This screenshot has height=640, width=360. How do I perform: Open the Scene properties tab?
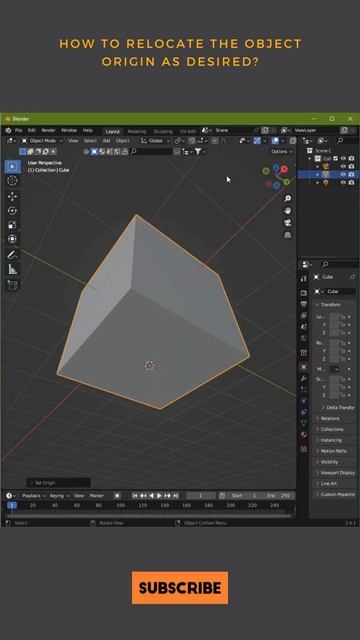click(304, 327)
